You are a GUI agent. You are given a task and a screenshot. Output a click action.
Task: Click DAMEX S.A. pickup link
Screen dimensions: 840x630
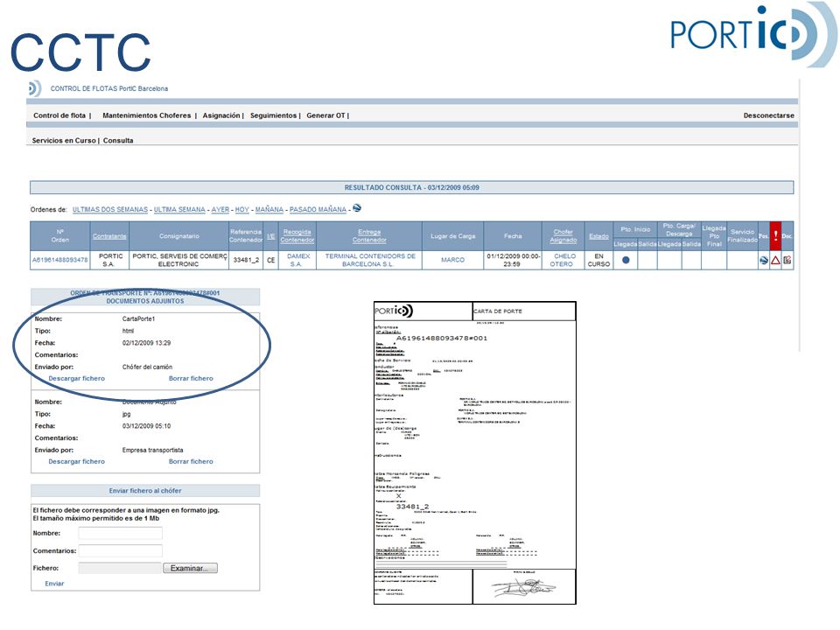(297, 260)
